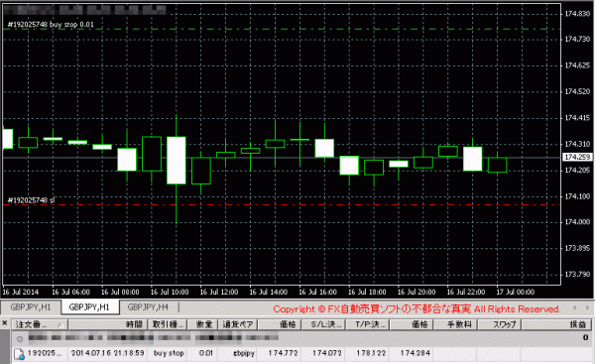Click sort arrow in 注文番号 column header
Screen dimensions: 595x364
[x=60, y=324]
